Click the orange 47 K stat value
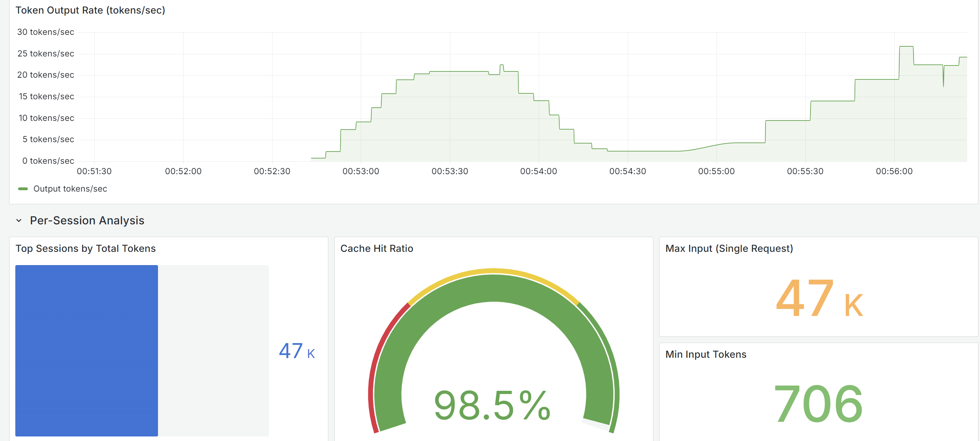This screenshot has width=980, height=441. 819,298
